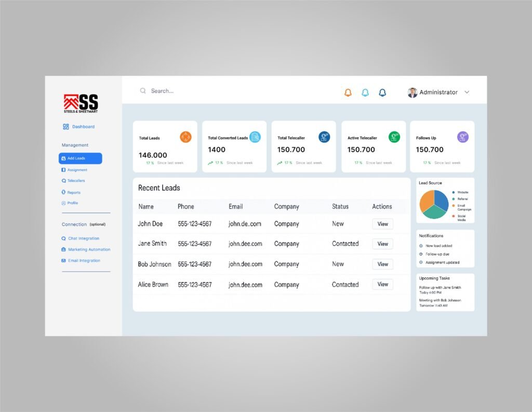
Task: Click the Total Converted Leads card icon
Action: (255, 137)
